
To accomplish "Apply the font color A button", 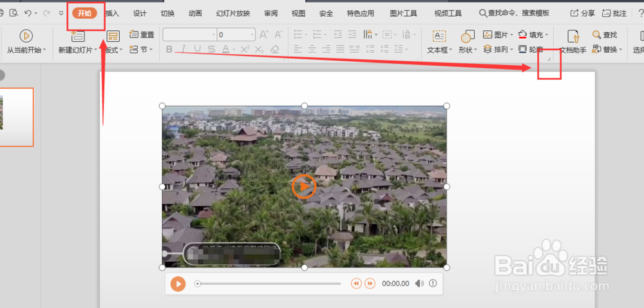I will (x=225, y=49).
